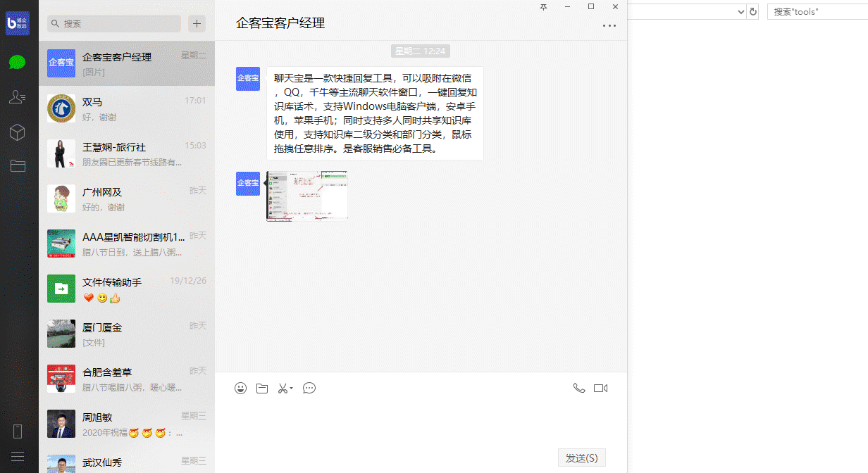Open chat info three-dots menu
The height and width of the screenshot is (473, 868).
(609, 26)
